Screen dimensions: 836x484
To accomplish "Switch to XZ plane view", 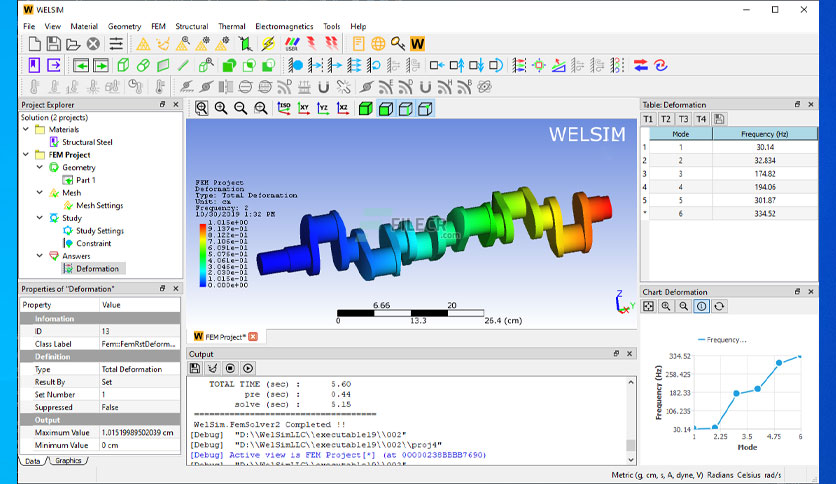I will point(343,108).
